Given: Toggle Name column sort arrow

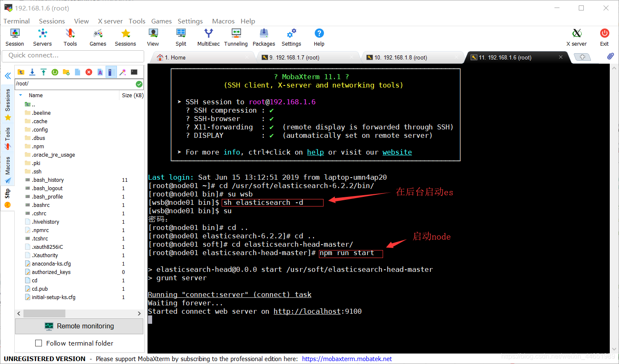Looking at the screenshot, I should tap(21, 95).
